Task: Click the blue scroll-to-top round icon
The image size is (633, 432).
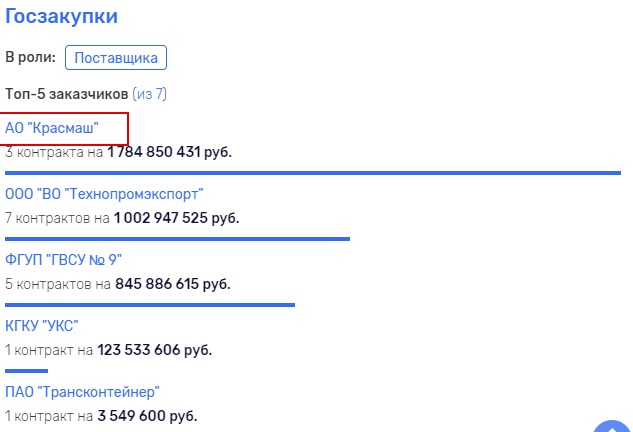Action: (612, 426)
